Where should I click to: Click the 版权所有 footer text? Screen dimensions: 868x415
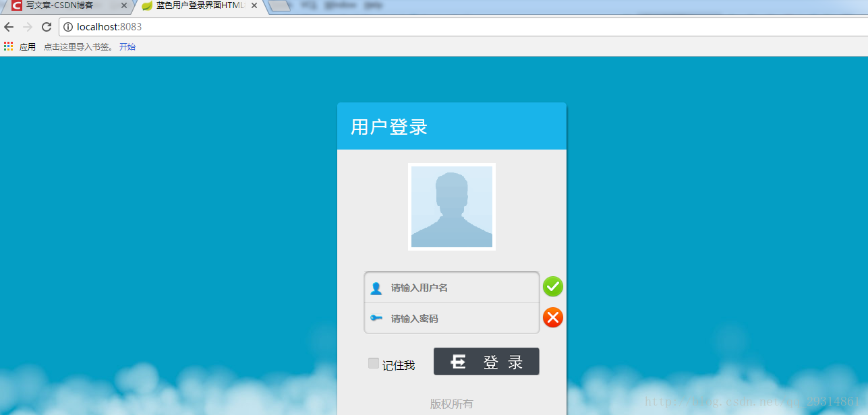pyautogui.click(x=452, y=404)
